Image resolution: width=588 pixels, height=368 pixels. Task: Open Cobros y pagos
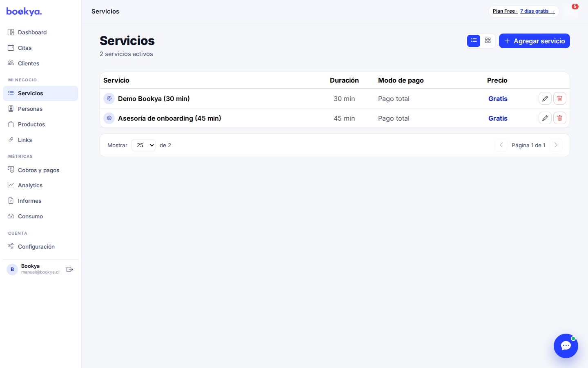point(40,170)
